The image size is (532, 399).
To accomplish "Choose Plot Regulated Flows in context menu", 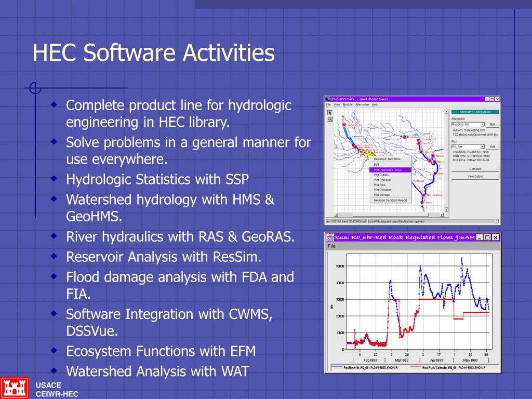I will (391, 170).
